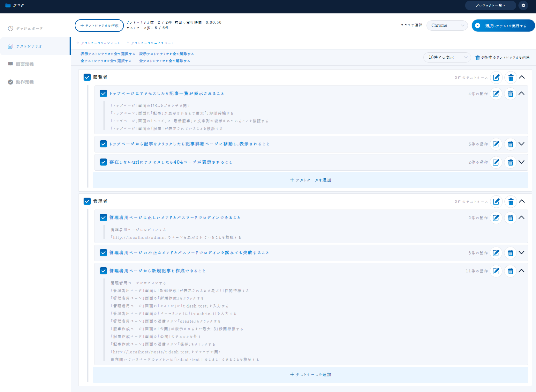Run the selected tests with the play button
Image resolution: width=536 pixels, height=392 pixels.
click(x=503, y=26)
